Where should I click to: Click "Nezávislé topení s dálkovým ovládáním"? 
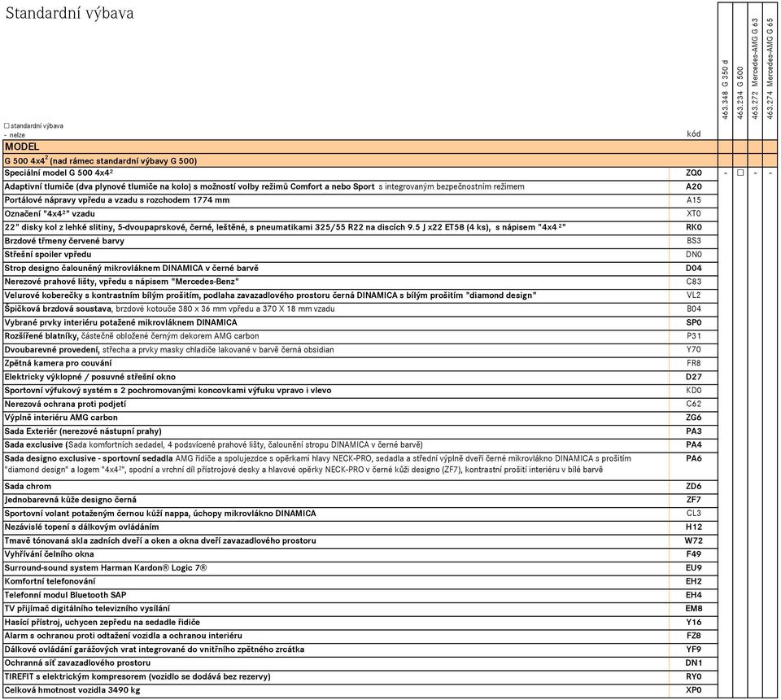(81, 527)
